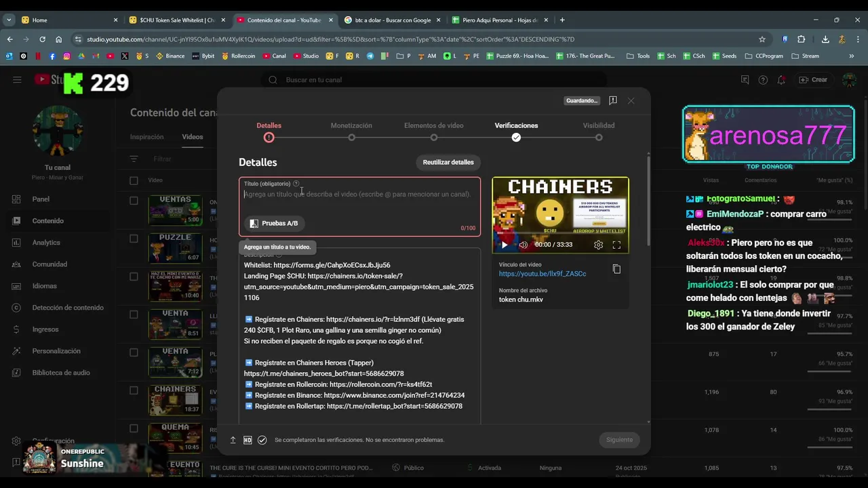Viewport: 868px width, 488px height.
Task: Open the channel account avatar menu
Action: pos(849,80)
